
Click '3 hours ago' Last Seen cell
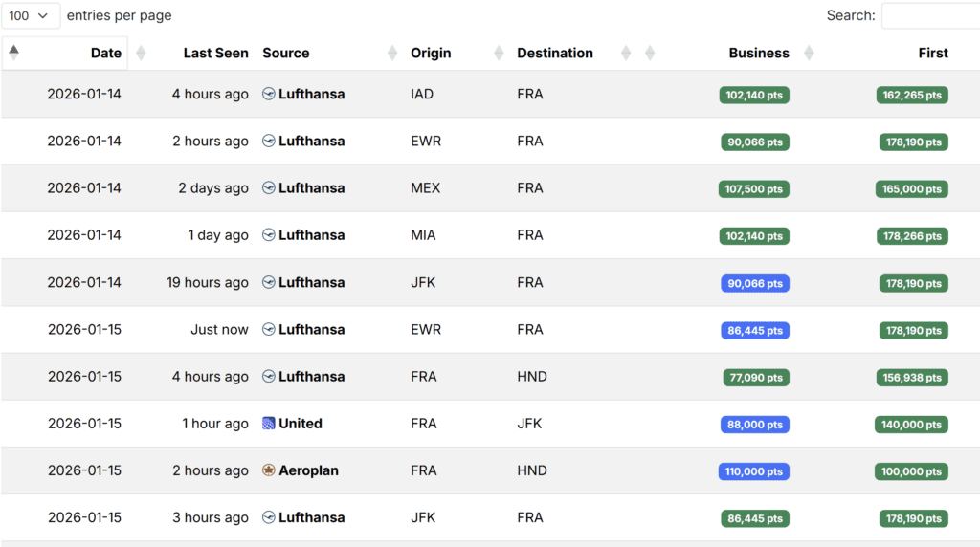pos(211,517)
